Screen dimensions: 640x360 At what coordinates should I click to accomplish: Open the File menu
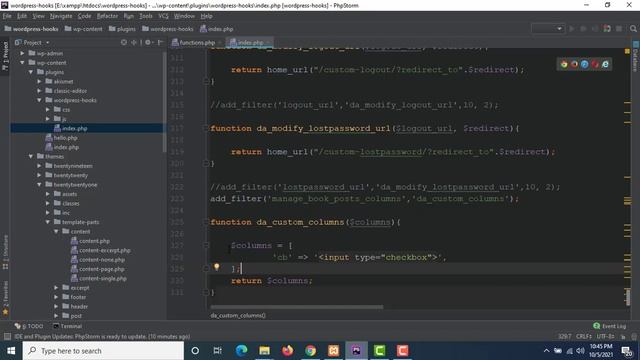tap(7, 16)
